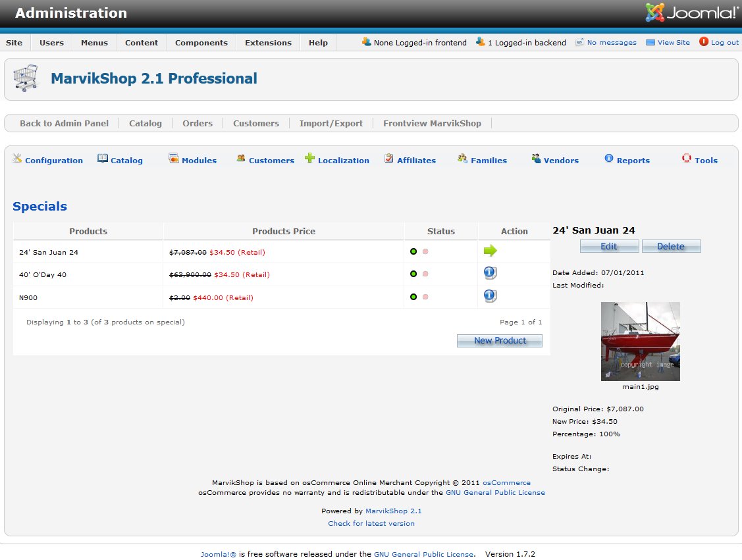Click the red Log out icon
This screenshot has width=742, height=560.
[x=704, y=41]
